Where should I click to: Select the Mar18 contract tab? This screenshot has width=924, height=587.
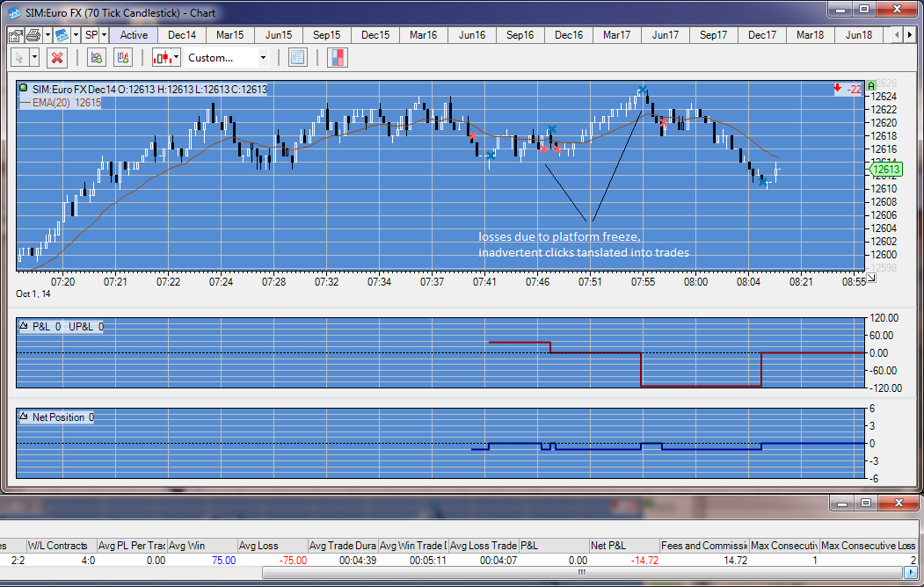tap(811, 35)
